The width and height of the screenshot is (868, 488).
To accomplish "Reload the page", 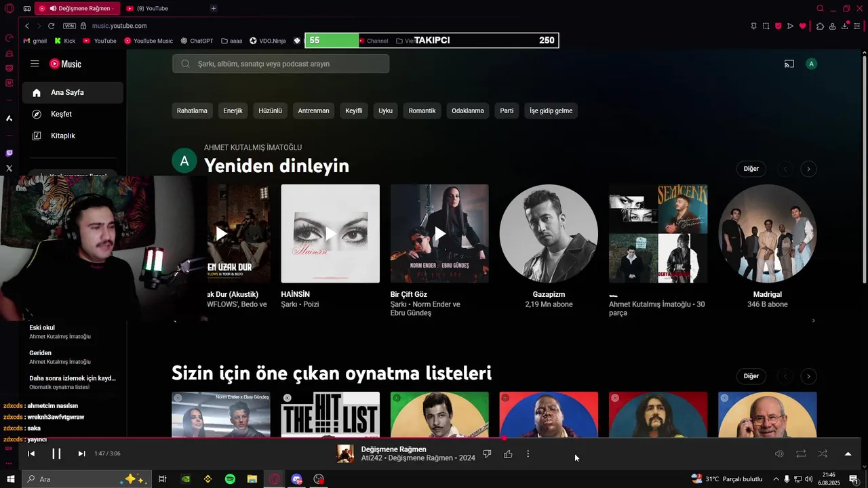I will [x=51, y=26].
